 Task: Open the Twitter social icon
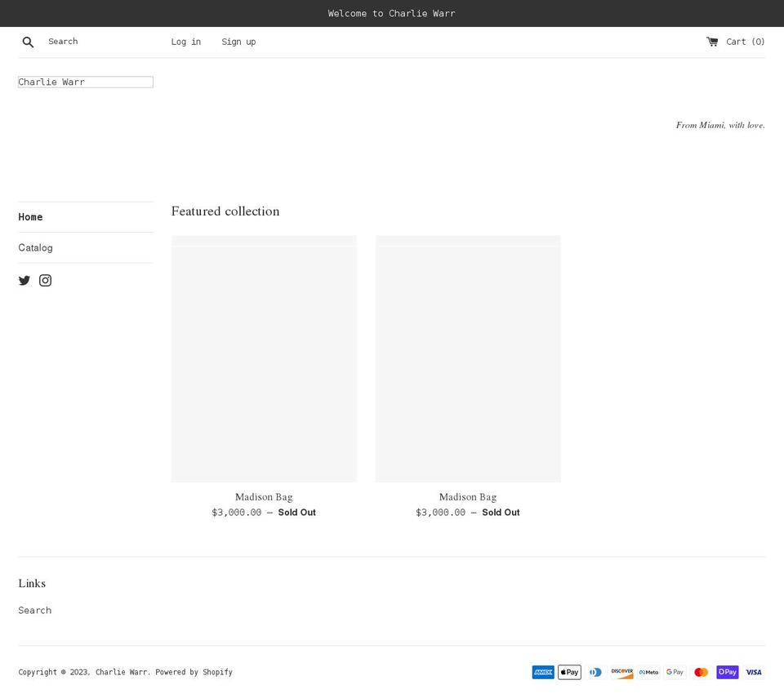[24, 281]
